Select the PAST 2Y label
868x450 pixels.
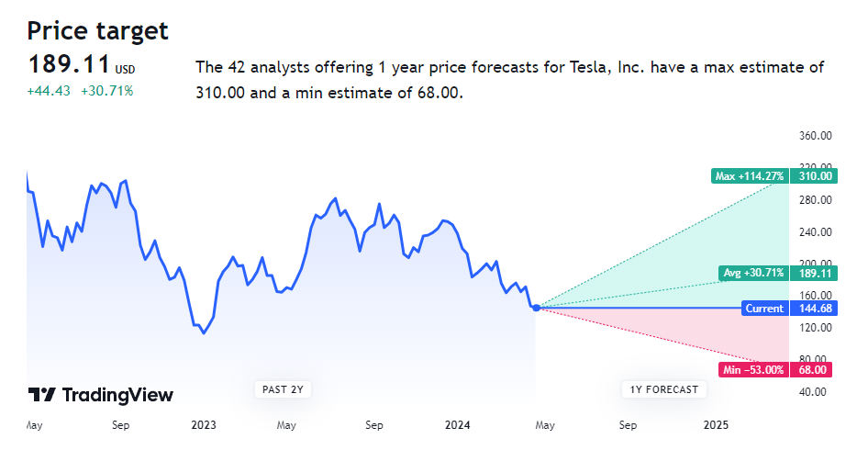pos(283,389)
